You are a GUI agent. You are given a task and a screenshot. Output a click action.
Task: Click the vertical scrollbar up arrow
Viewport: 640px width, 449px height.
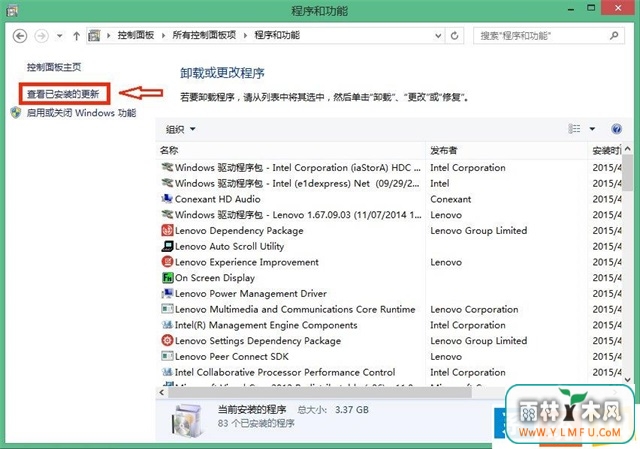click(627, 149)
